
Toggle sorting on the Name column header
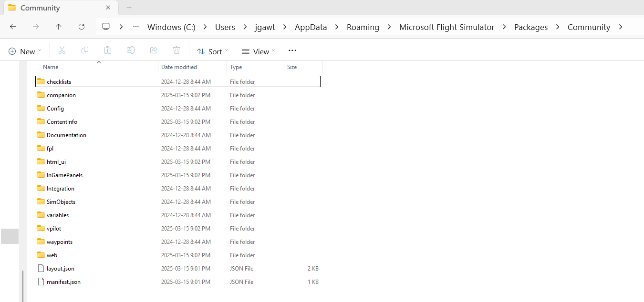[51, 67]
